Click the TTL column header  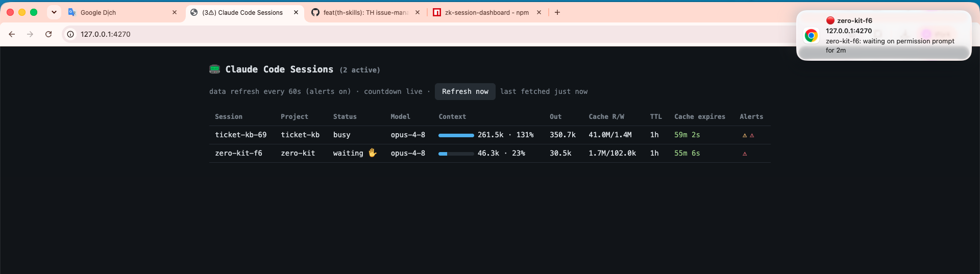pyautogui.click(x=656, y=117)
